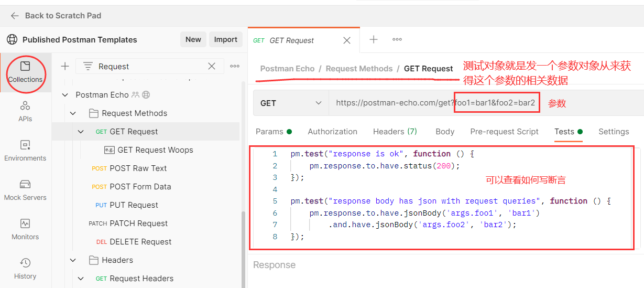Open the Monitors sidebar panel
644x288 pixels.
(x=25, y=229)
